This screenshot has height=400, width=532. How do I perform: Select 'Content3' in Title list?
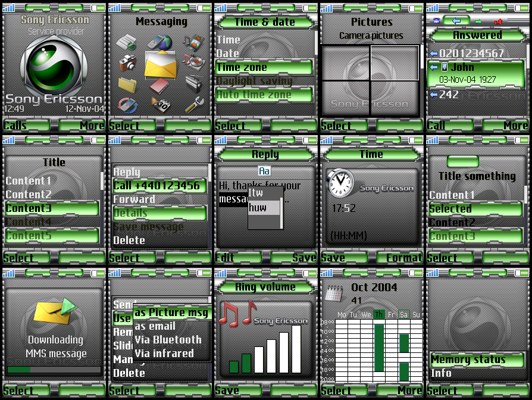pyautogui.click(x=52, y=208)
